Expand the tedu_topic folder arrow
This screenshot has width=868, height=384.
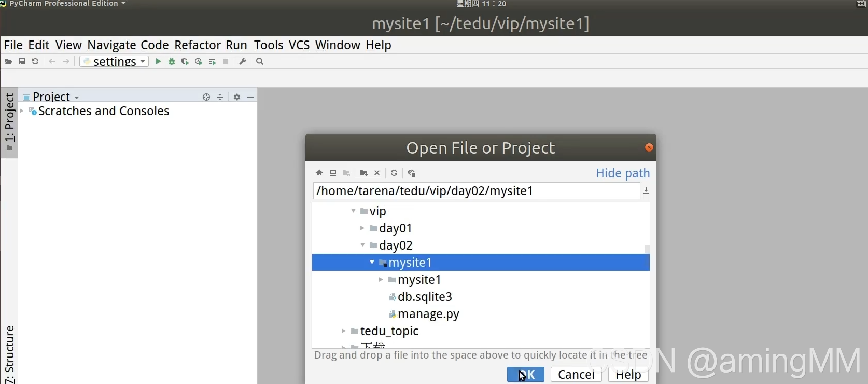pyautogui.click(x=343, y=331)
